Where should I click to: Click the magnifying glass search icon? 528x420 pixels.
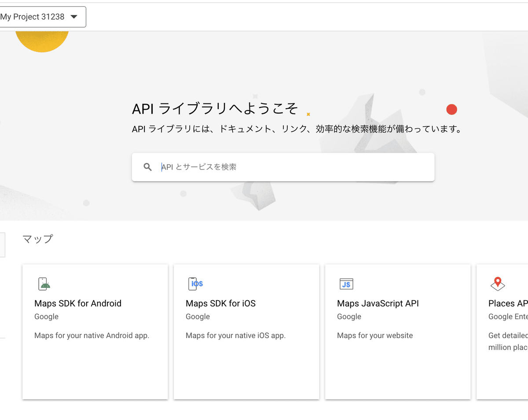pyautogui.click(x=148, y=167)
